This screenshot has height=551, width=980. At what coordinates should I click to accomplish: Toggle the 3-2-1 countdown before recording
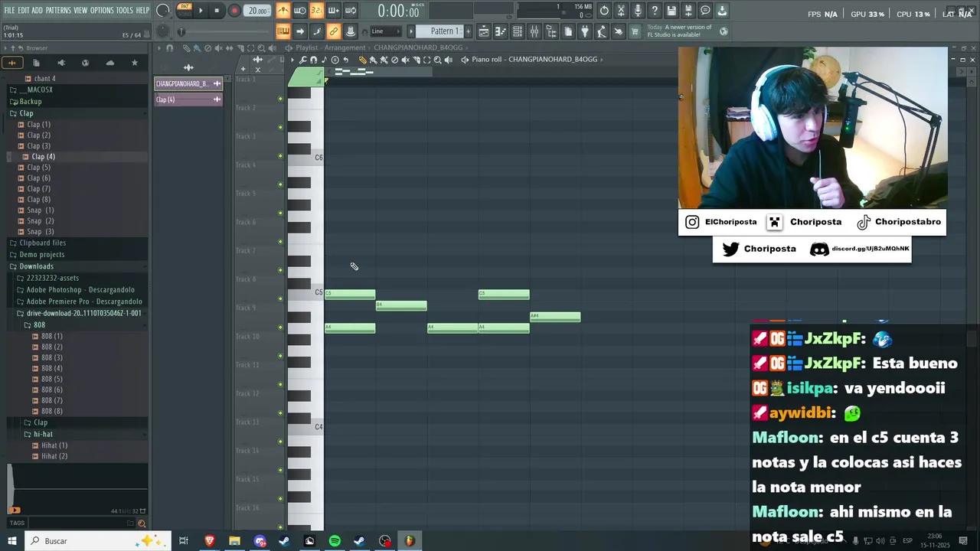(x=316, y=10)
